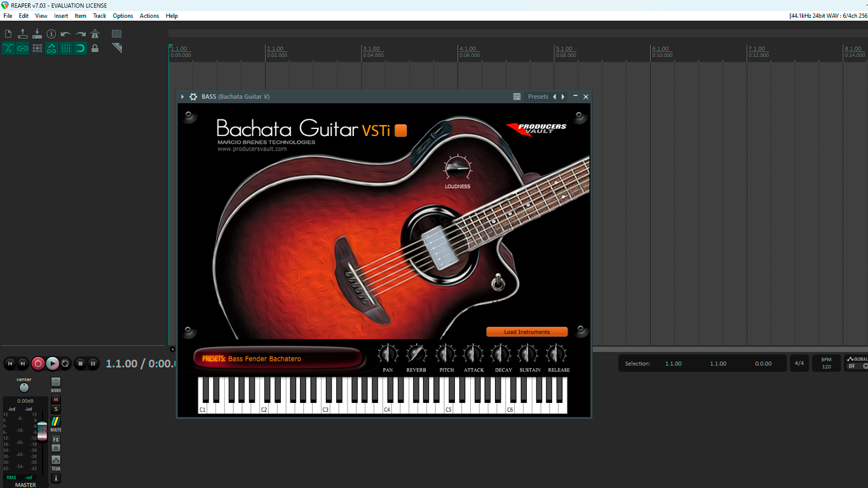Toggle the locking padlock icon
The height and width of the screenshot is (488, 868).
(x=95, y=48)
